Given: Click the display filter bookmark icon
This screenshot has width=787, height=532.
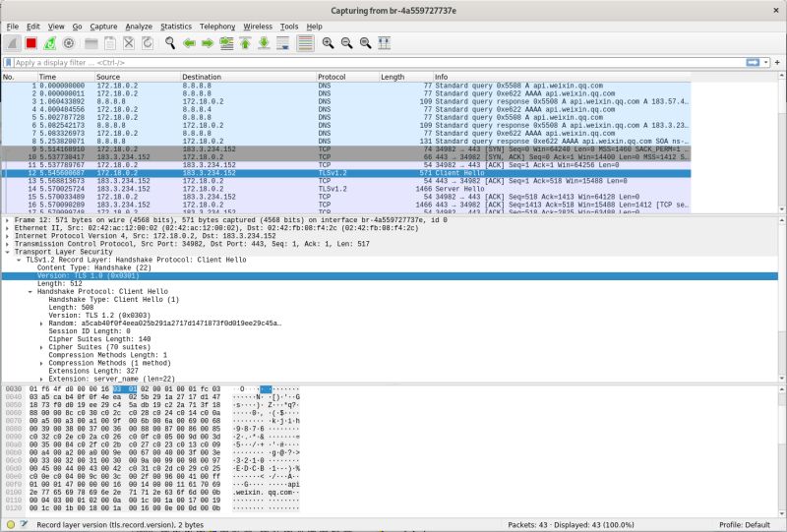Looking at the screenshot, I should 9,63.
